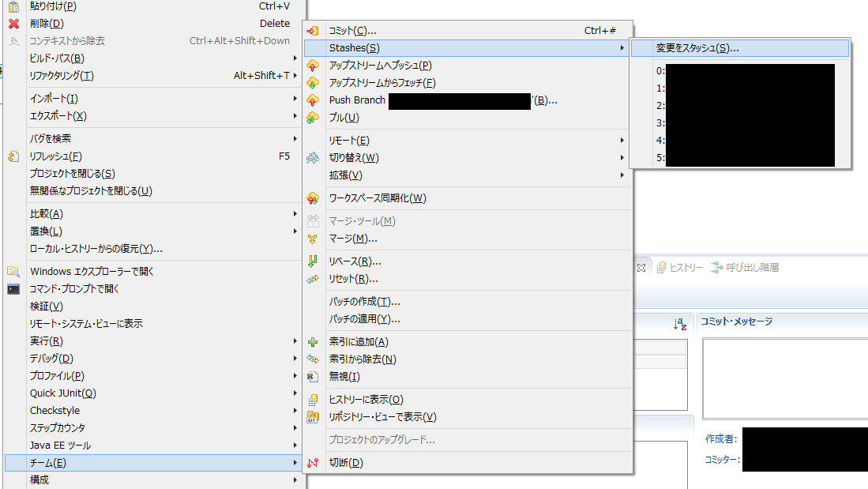
Task: Select ローカル・ヒストリーからの復元(Y)... entry
Action: [153, 249]
